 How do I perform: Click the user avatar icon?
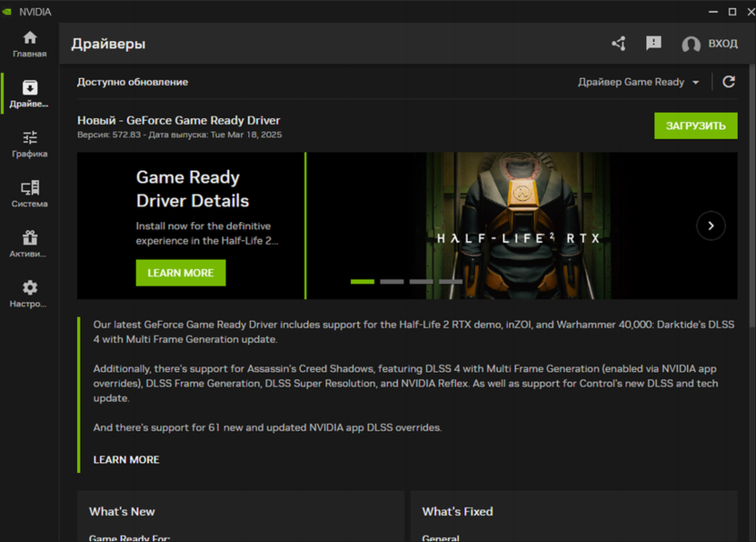(691, 45)
